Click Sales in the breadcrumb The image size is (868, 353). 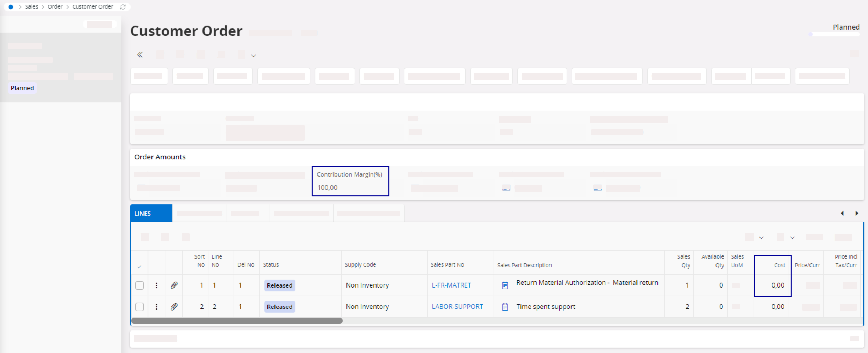click(32, 7)
